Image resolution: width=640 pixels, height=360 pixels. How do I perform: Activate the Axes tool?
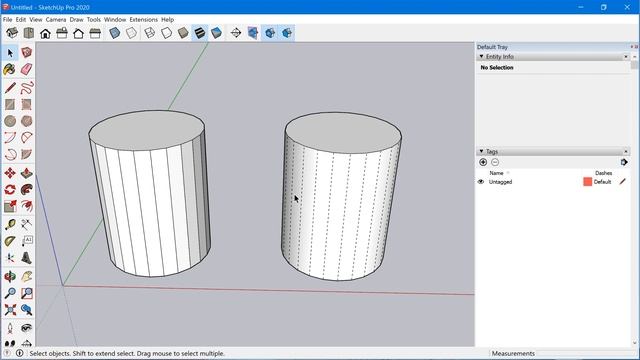[10, 258]
